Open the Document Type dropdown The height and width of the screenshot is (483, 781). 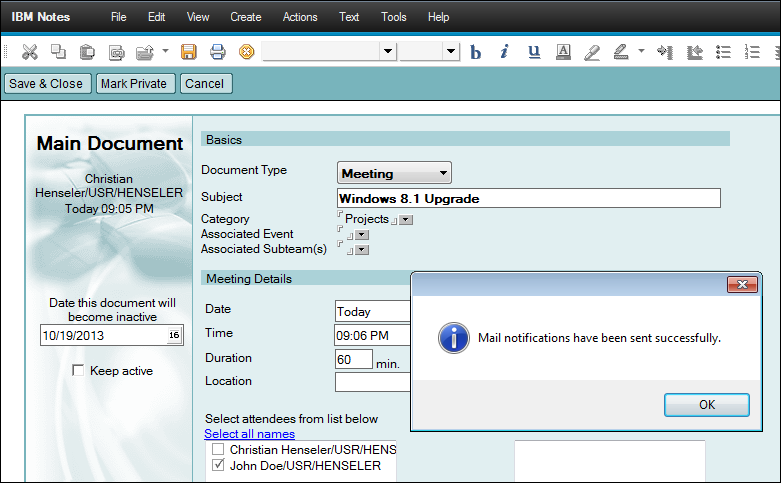click(x=395, y=173)
